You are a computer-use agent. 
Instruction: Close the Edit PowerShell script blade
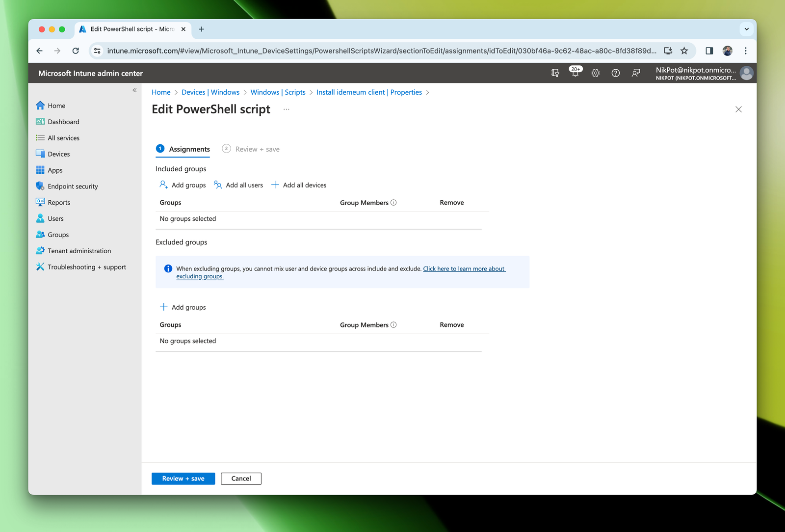tap(738, 109)
